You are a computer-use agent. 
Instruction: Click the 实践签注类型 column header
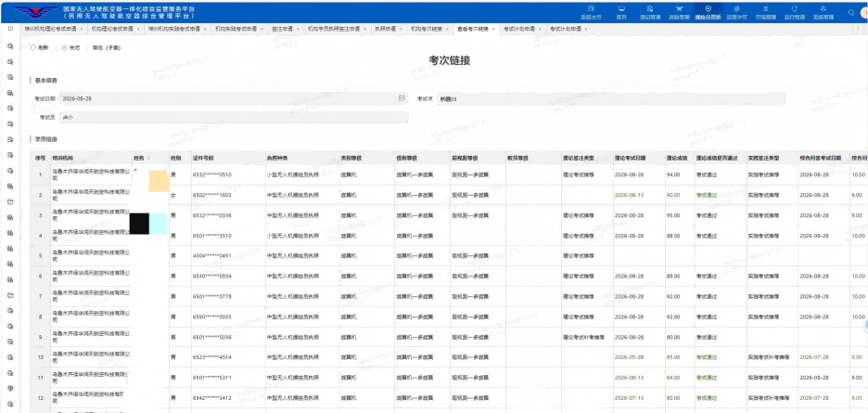click(772, 158)
